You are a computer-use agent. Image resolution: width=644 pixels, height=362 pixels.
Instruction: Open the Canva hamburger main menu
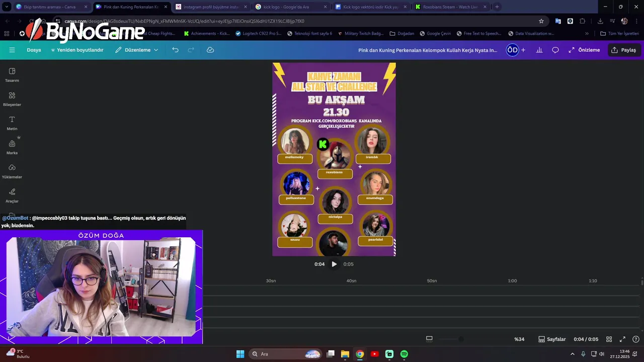point(12,50)
